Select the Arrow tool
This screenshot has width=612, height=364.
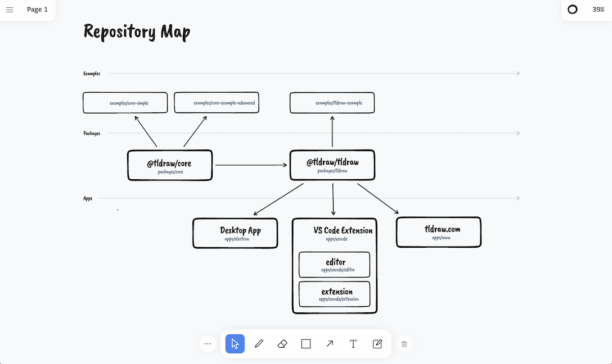tap(330, 344)
